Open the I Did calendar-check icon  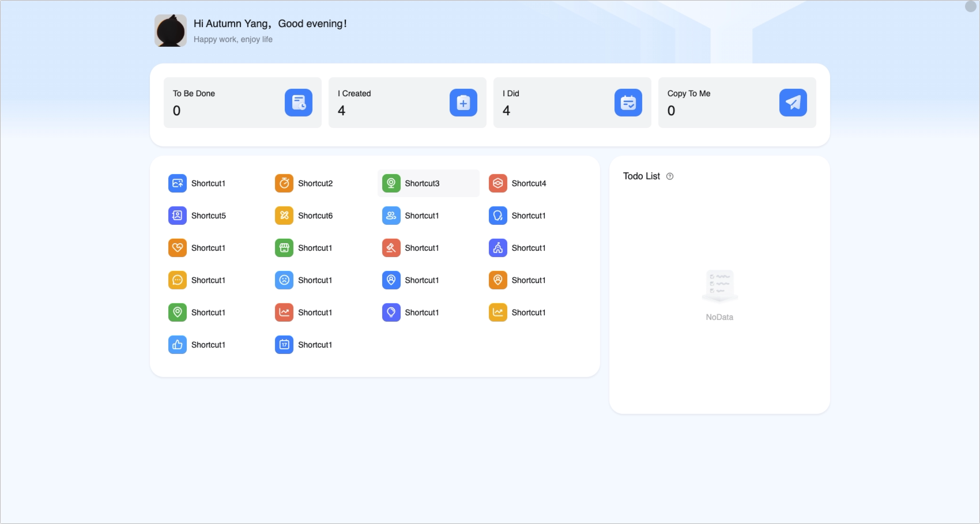(x=628, y=103)
